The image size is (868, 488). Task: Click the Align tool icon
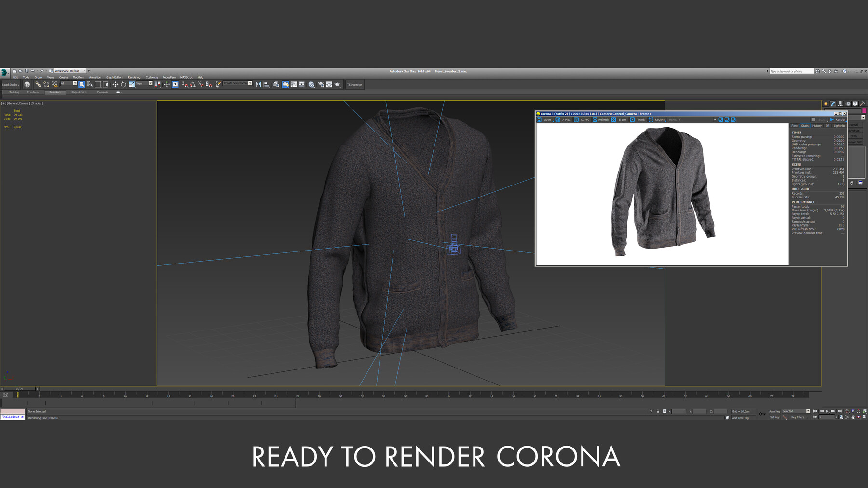(x=267, y=84)
